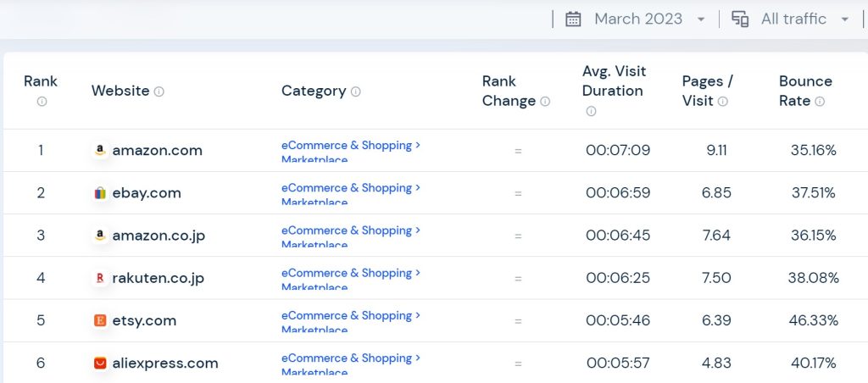Viewport: 868px width, 383px height.
Task: Click the category link in ebay.com row
Action: pos(351,194)
